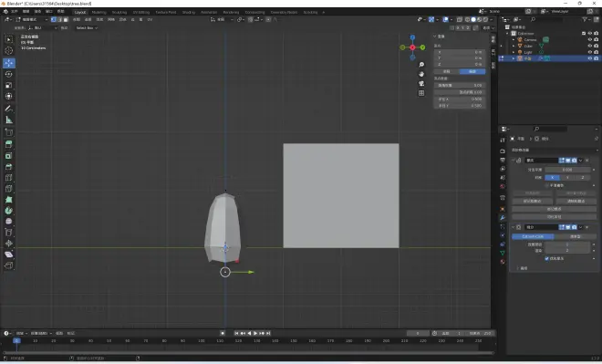Select the Smooth vertices tool
The width and height of the screenshot is (602, 364).
click(8, 222)
